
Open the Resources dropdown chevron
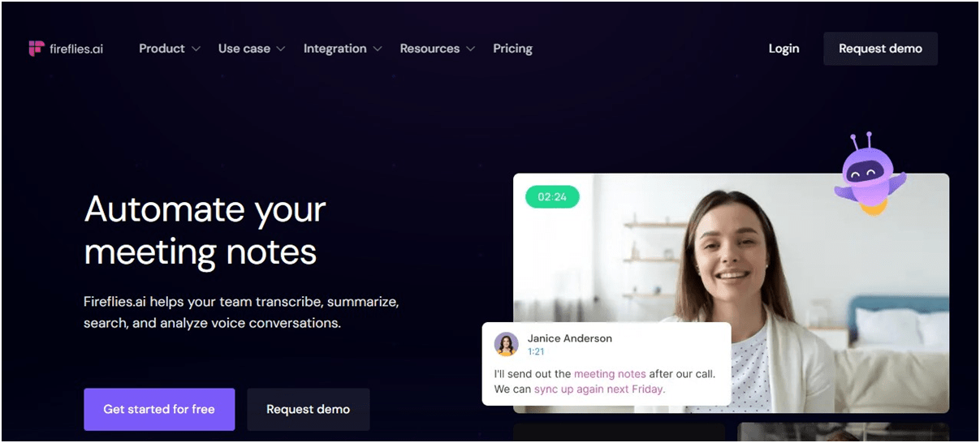[471, 49]
